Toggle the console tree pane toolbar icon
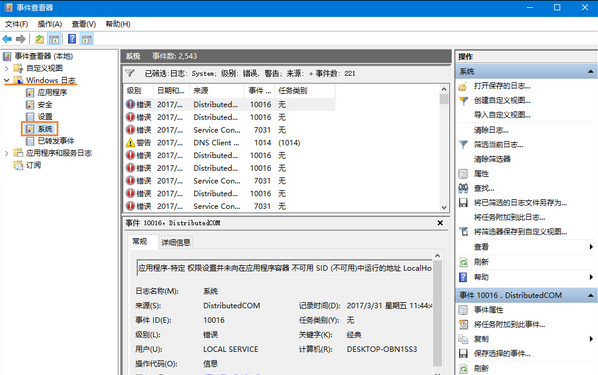 54,39
